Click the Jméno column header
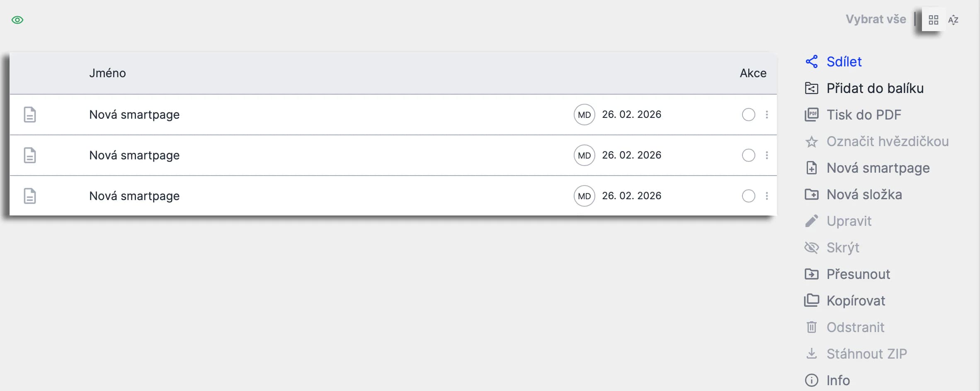The height and width of the screenshot is (391, 980). click(x=107, y=73)
